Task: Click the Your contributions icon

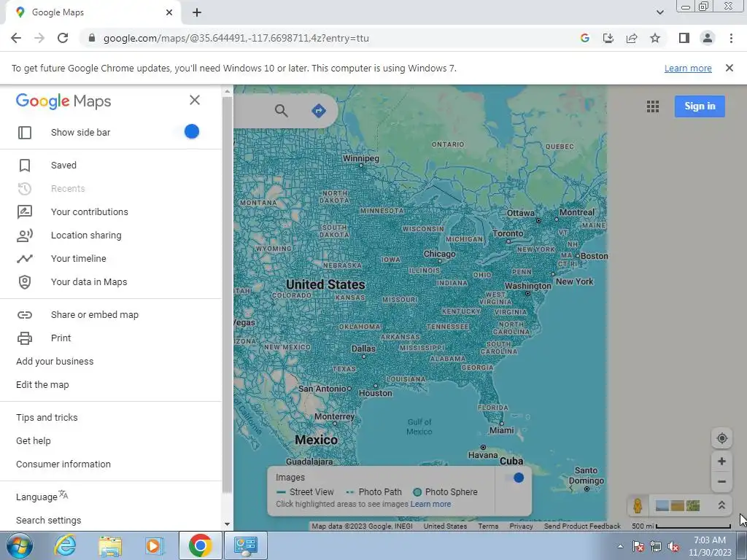Action: (25, 211)
